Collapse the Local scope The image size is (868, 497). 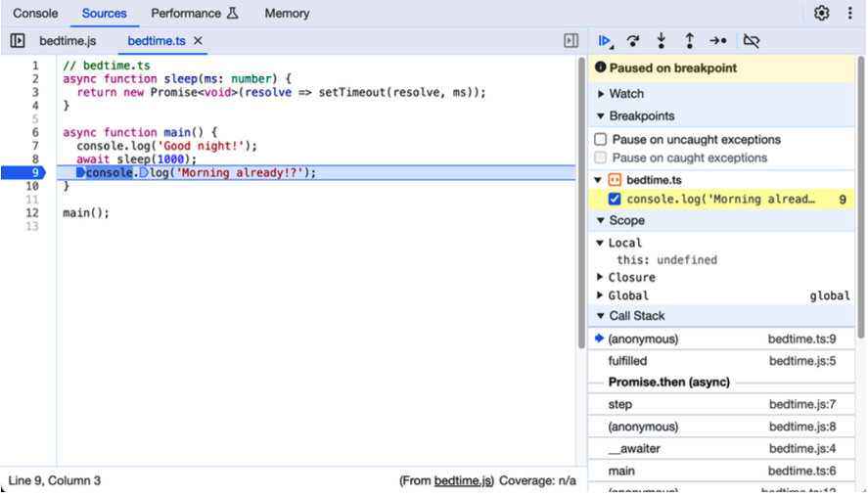[600, 243]
